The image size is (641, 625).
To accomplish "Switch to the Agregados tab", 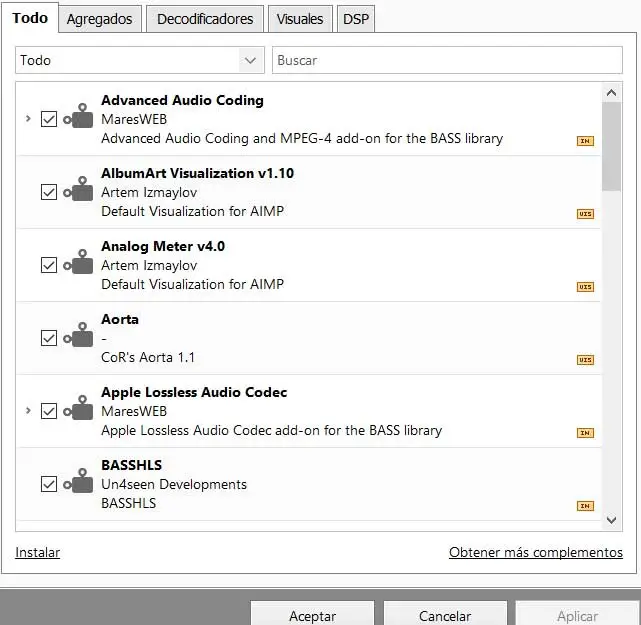I will point(99,19).
